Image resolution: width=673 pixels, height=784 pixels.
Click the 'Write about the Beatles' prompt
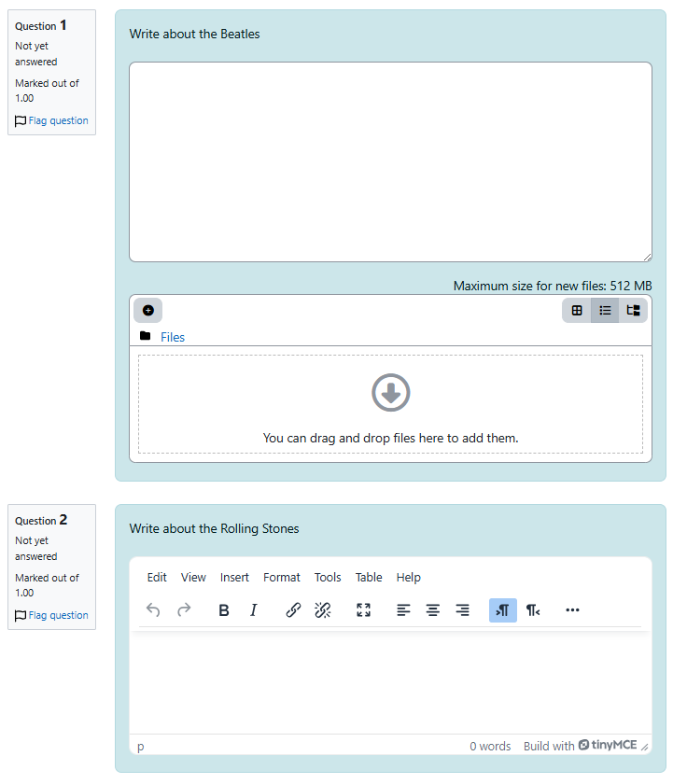194,34
